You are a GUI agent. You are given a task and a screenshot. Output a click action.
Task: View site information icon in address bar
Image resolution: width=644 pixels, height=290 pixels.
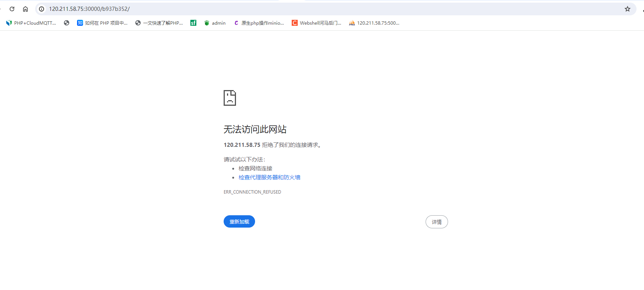[42, 9]
